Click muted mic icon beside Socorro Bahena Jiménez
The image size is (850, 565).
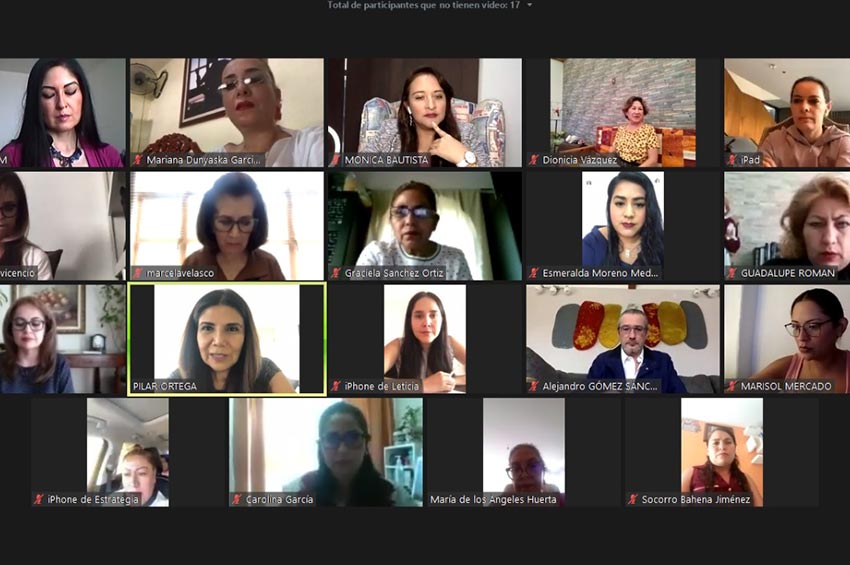pyautogui.click(x=633, y=499)
